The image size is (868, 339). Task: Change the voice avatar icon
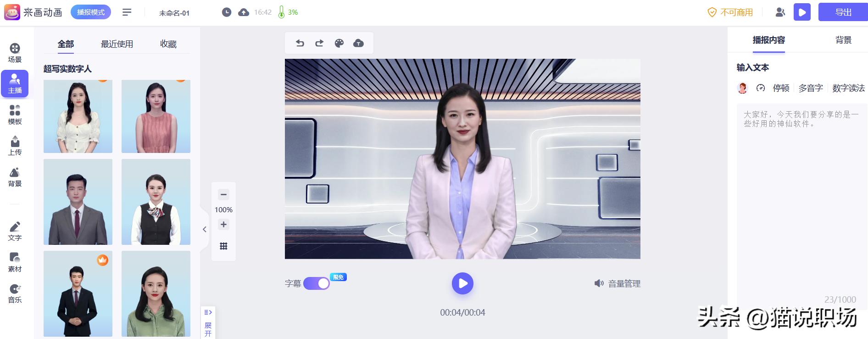pos(742,88)
